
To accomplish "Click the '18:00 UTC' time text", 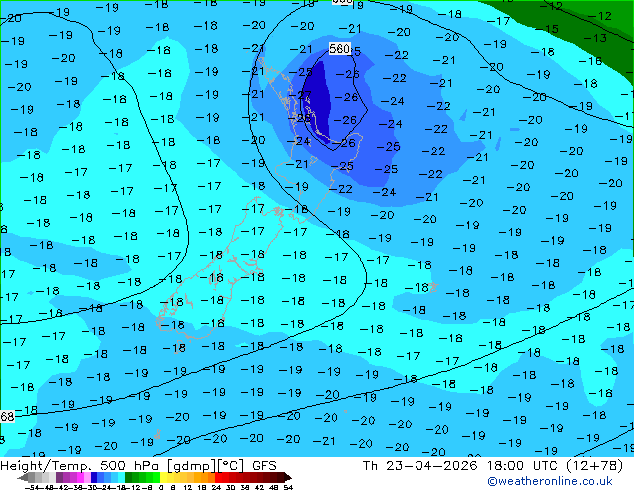I will coord(523,466).
